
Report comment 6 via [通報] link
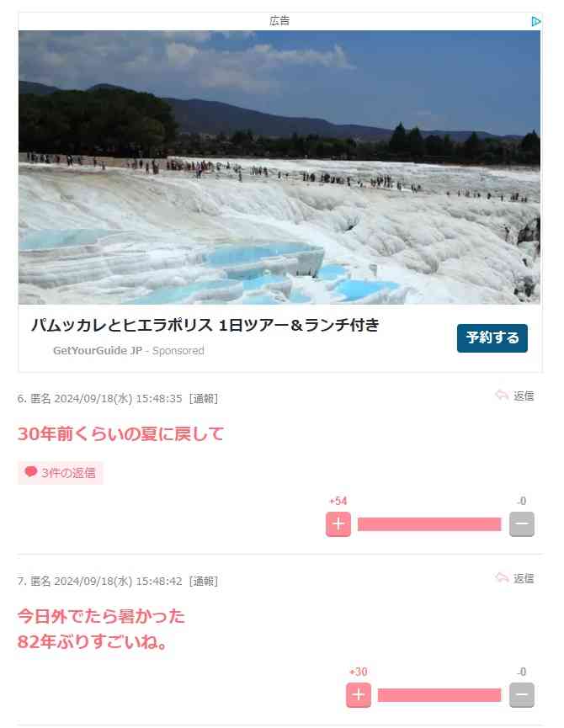pos(204,399)
